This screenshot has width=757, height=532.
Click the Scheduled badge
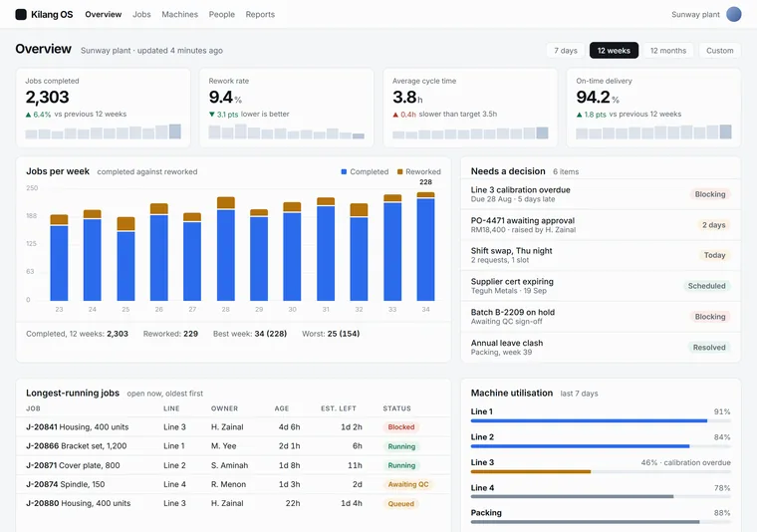(706, 286)
